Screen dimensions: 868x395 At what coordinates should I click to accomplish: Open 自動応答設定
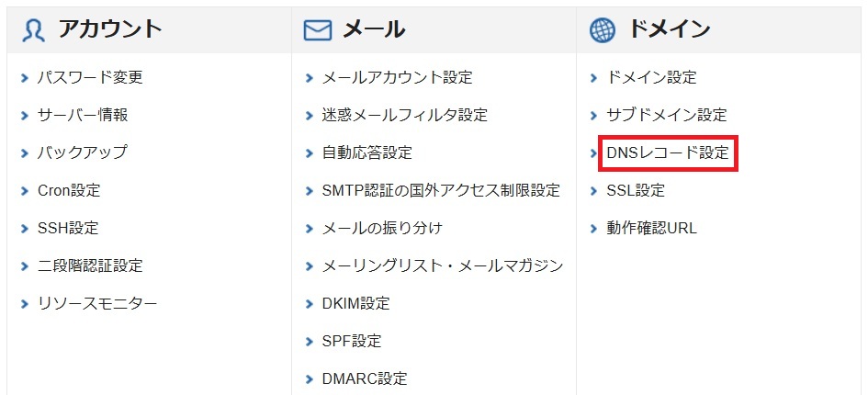point(367,152)
